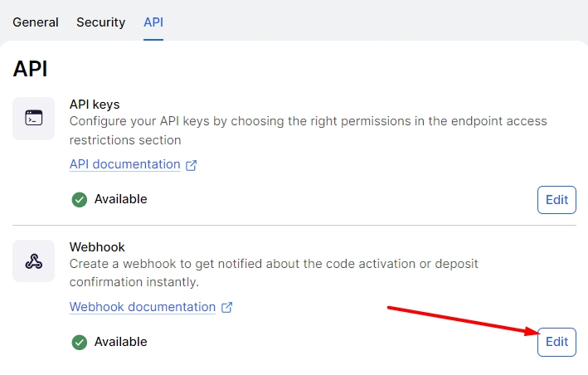Switch to the General tab

click(36, 22)
